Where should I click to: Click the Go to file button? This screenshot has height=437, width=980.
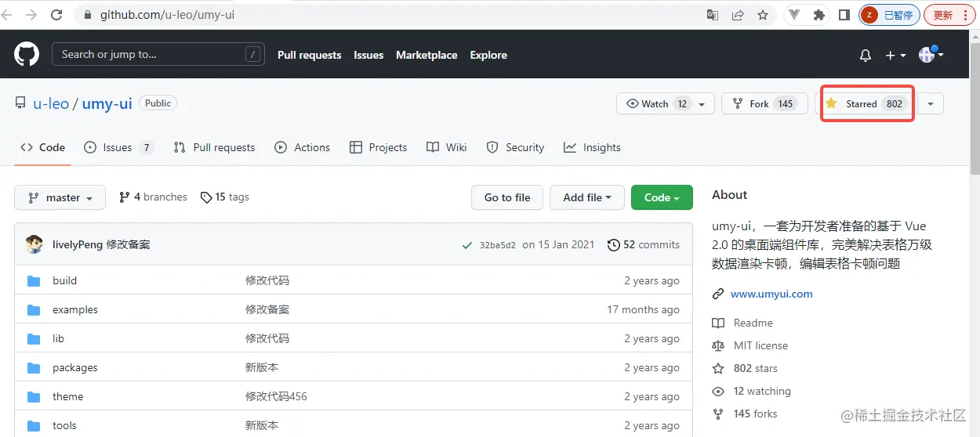(507, 197)
